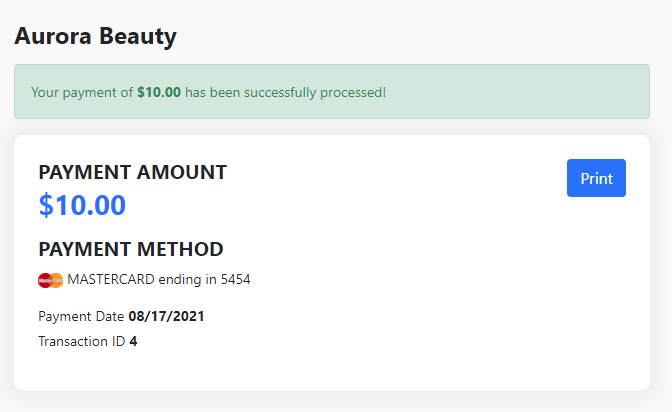Click the Transaction ID label
The image size is (672, 412).
[81, 341]
